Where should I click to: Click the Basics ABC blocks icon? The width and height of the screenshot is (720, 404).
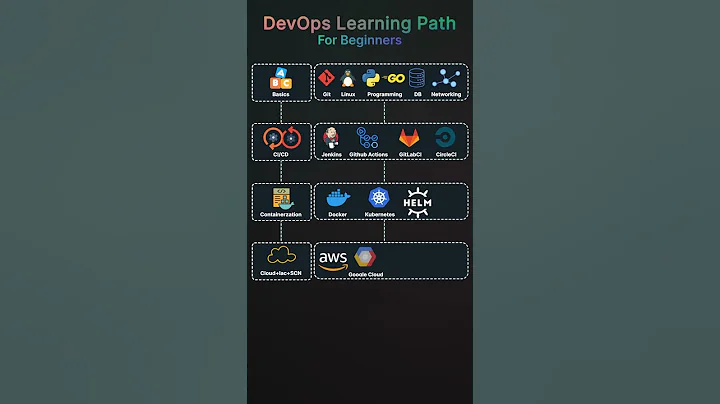tap(281, 78)
